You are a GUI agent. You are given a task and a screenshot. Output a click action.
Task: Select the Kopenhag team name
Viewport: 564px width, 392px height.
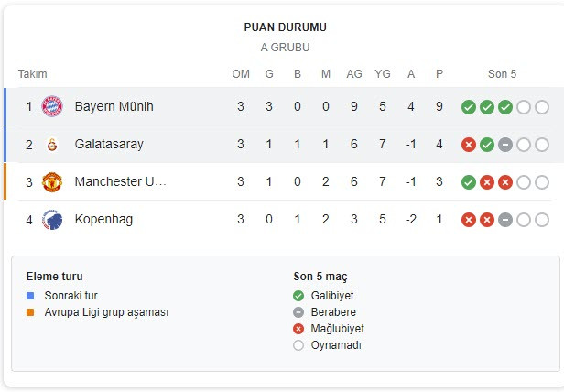(x=103, y=219)
